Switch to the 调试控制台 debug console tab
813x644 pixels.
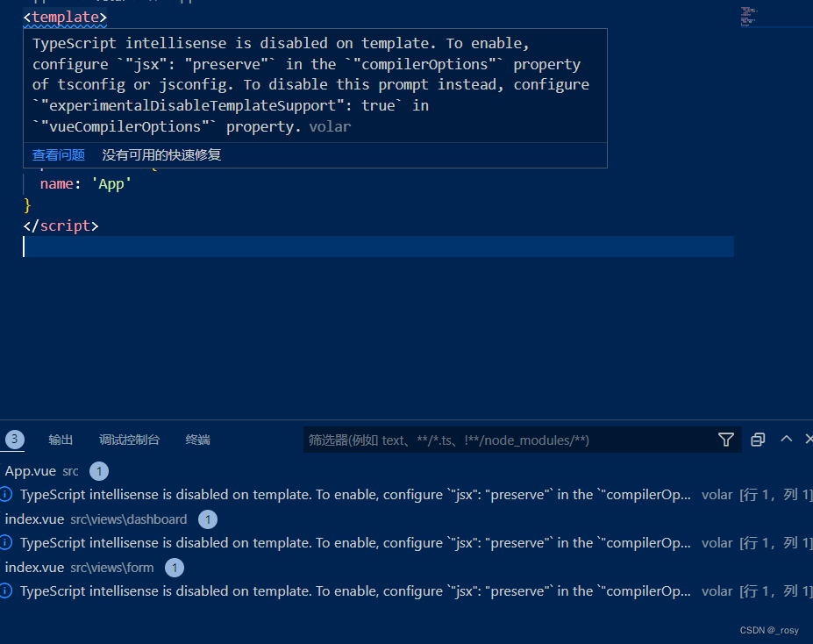tap(129, 440)
